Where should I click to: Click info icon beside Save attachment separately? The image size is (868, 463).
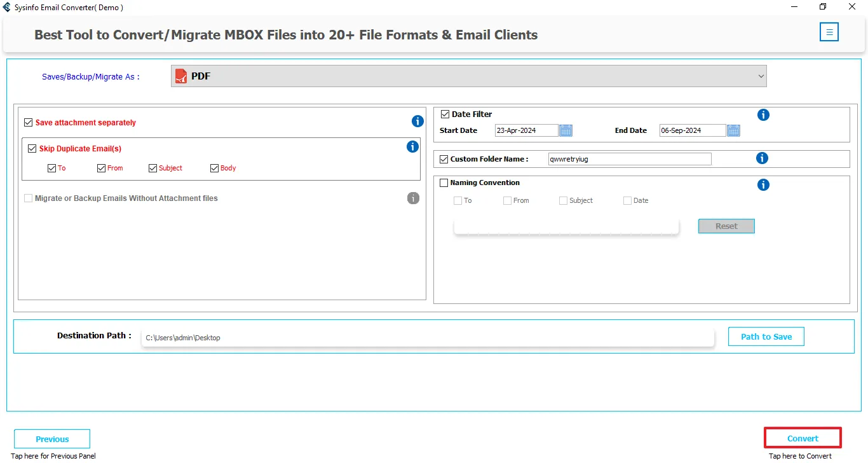417,121
